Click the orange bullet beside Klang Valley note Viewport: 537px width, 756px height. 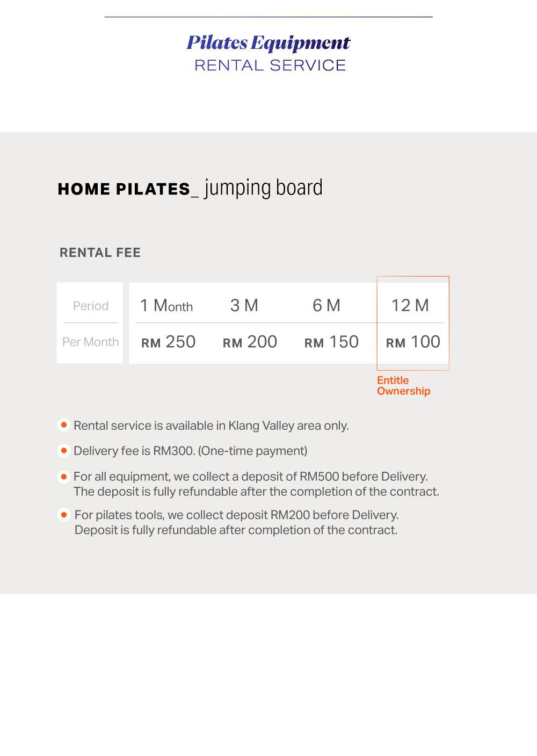coord(64,425)
